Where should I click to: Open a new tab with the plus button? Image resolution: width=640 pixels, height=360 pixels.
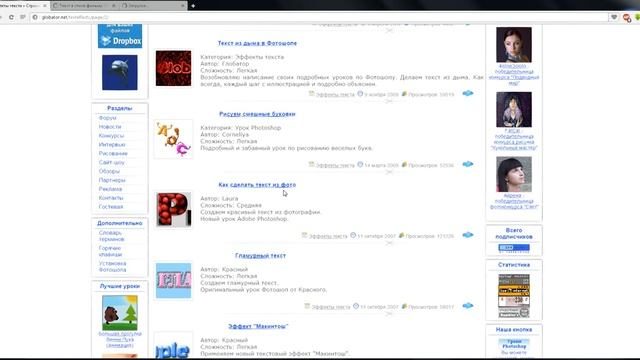click(193, 6)
